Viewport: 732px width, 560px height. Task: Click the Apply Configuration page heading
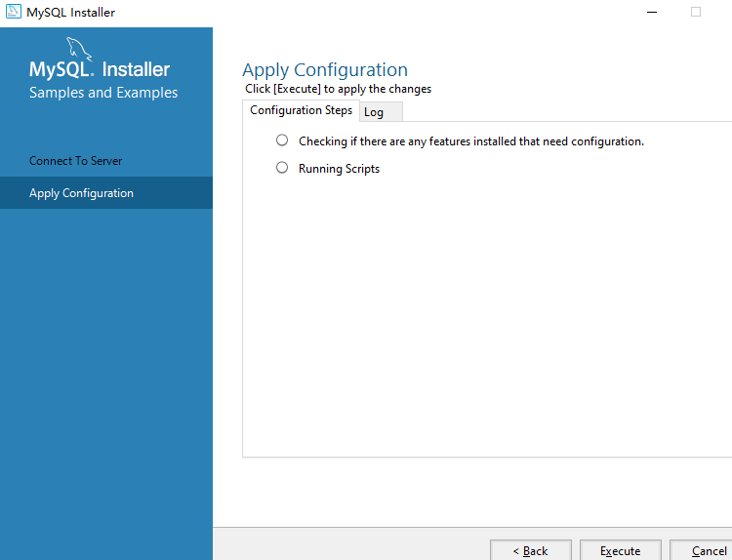(x=325, y=70)
